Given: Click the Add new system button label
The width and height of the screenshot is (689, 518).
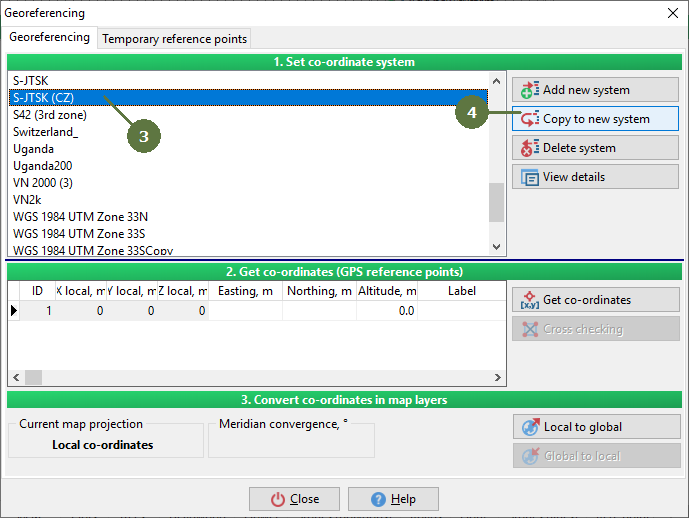Looking at the screenshot, I should (586, 90).
